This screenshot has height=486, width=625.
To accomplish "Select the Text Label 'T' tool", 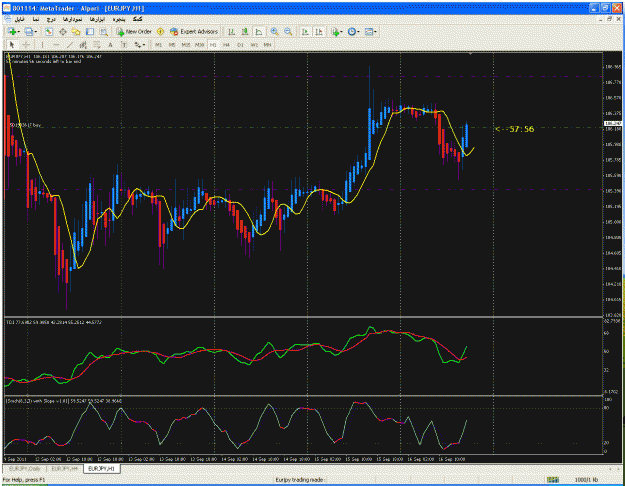I will 124,45.
